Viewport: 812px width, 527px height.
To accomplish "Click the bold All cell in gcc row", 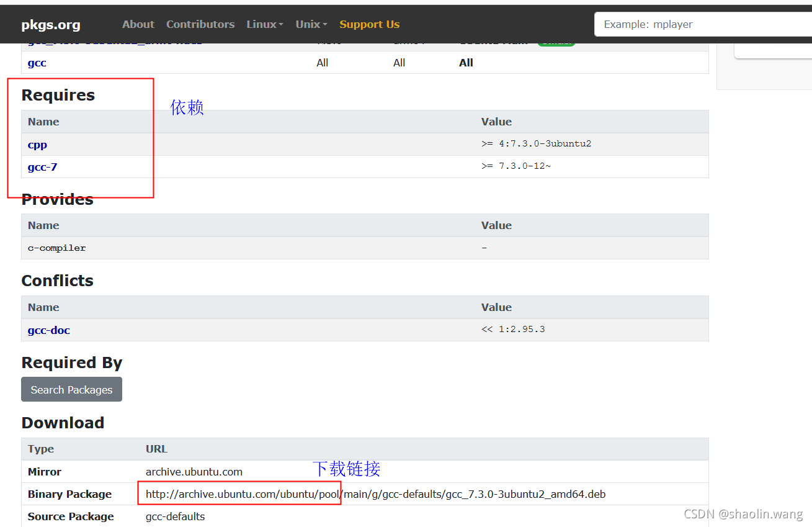I will [466, 63].
